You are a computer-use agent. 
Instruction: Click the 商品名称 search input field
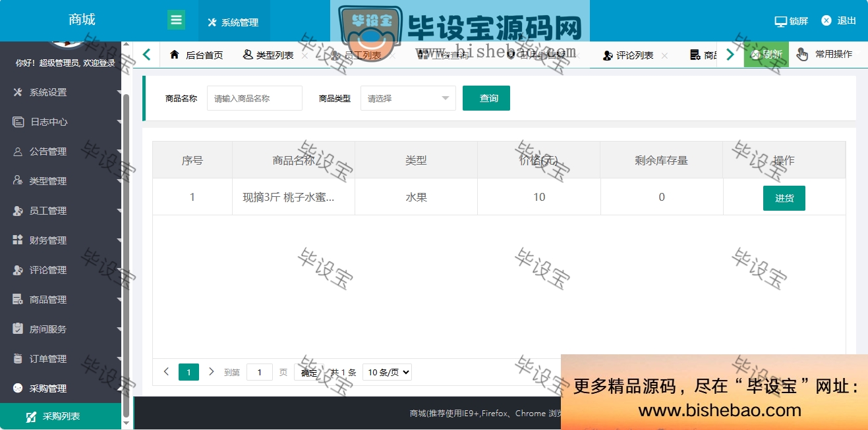click(254, 98)
